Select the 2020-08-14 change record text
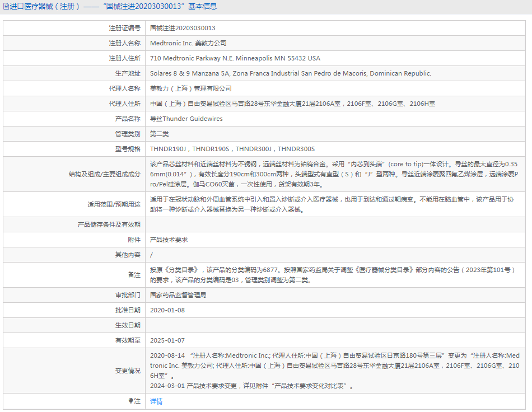The height and width of the screenshot is (412, 532). 335,366
